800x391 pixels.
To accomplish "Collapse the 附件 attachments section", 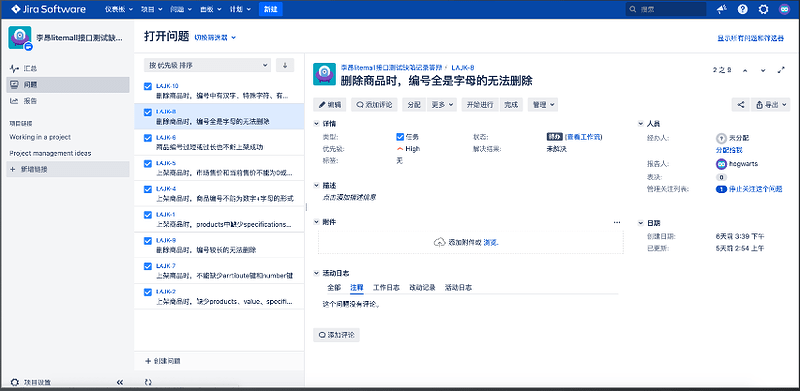I will pyautogui.click(x=317, y=222).
